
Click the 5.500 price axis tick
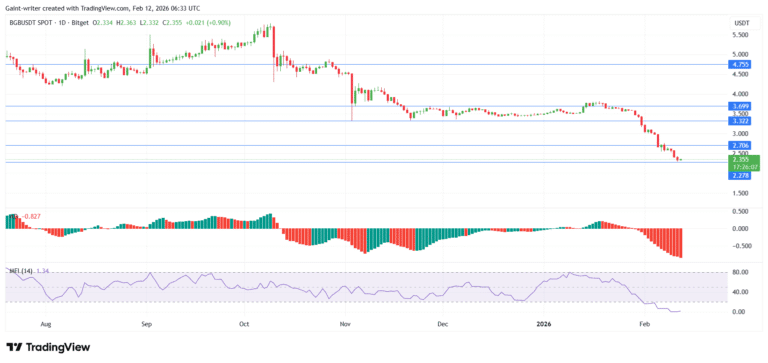pos(740,35)
